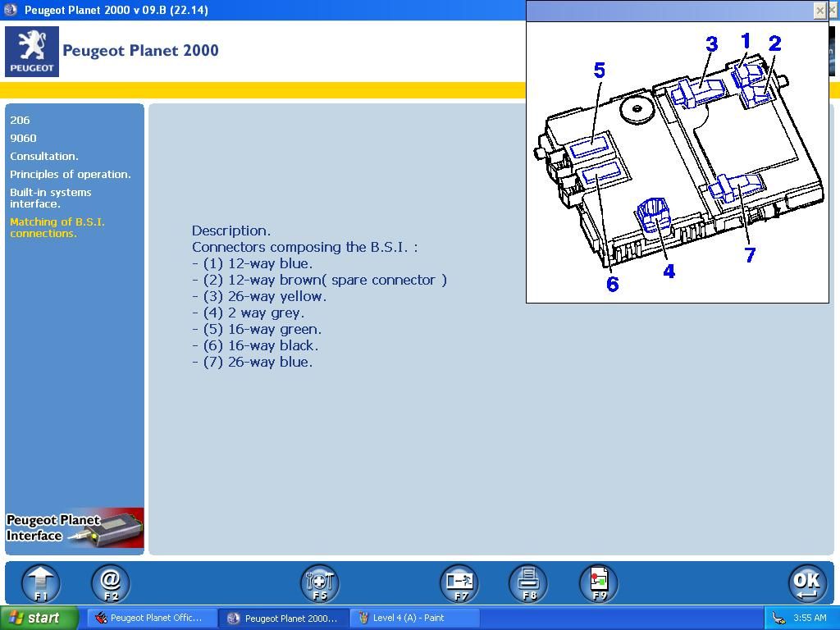Open Principles of operation in sidebar
The image size is (840, 630).
pos(71,174)
